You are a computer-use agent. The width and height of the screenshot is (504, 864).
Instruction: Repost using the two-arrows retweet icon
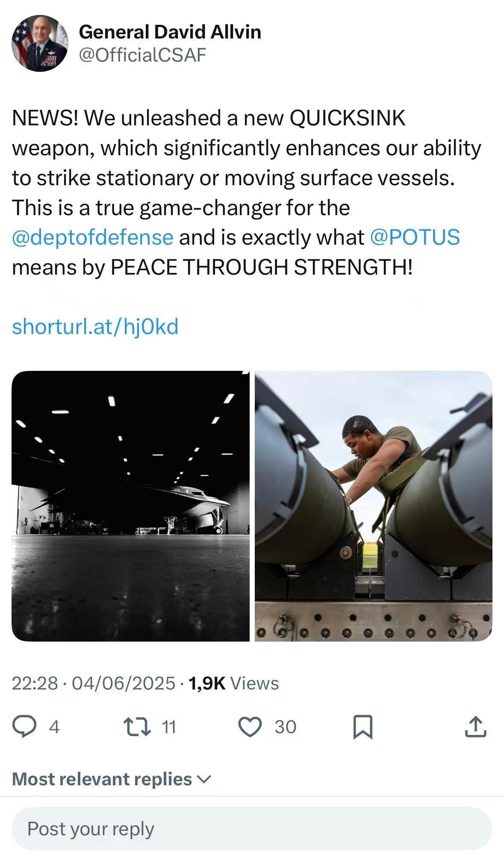click(x=137, y=727)
